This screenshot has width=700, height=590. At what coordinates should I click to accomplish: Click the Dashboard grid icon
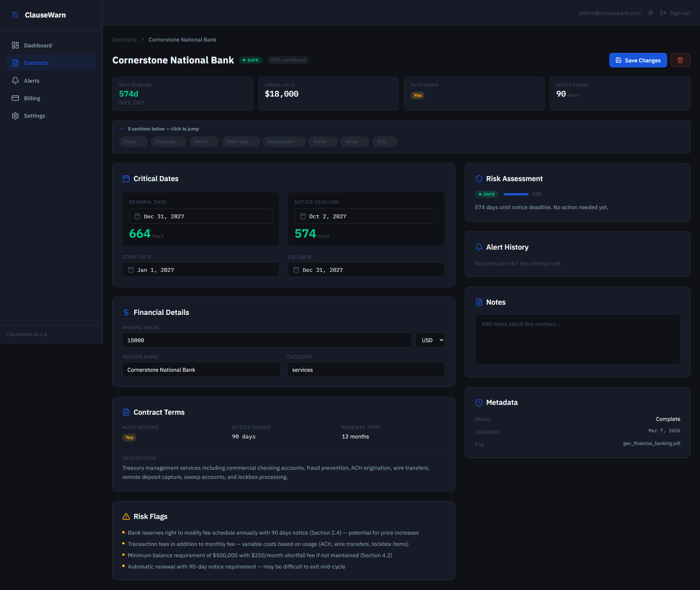pos(15,45)
